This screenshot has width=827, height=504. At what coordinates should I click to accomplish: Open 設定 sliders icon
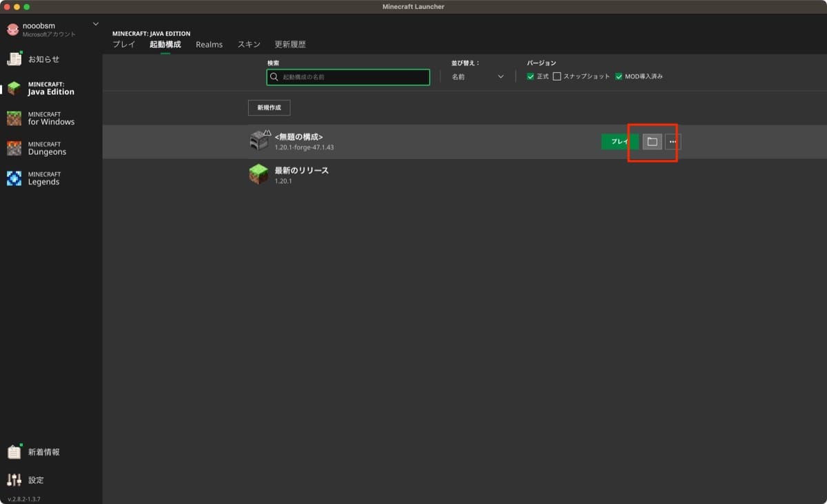pyautogui.click(x=14, y=480)
